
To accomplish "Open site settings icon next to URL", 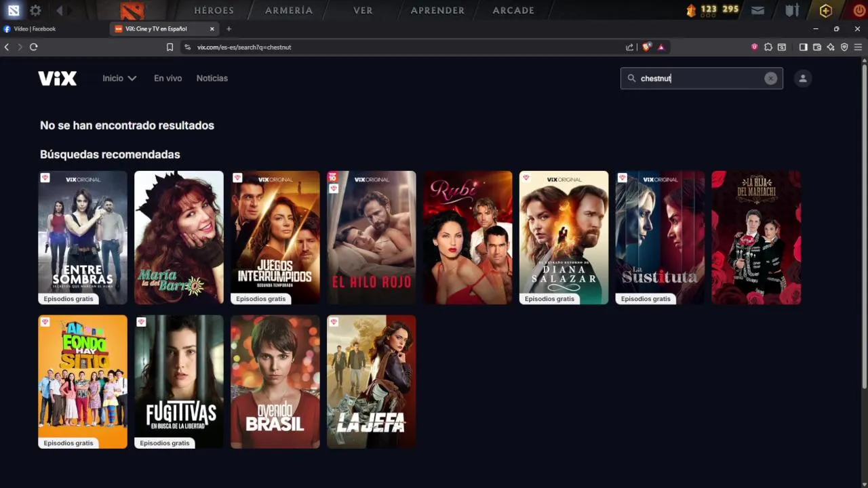I will pos(188,47).
